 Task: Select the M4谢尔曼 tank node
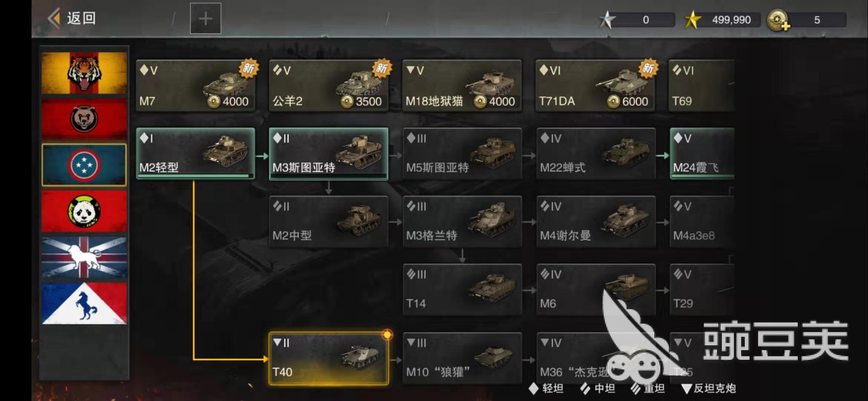click(596, 222)
